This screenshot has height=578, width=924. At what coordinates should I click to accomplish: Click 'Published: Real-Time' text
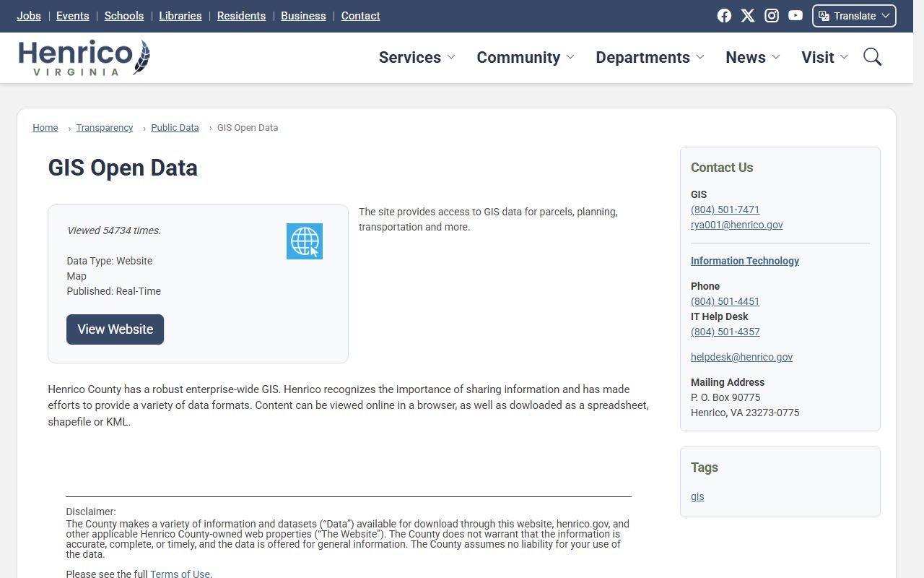113,291
